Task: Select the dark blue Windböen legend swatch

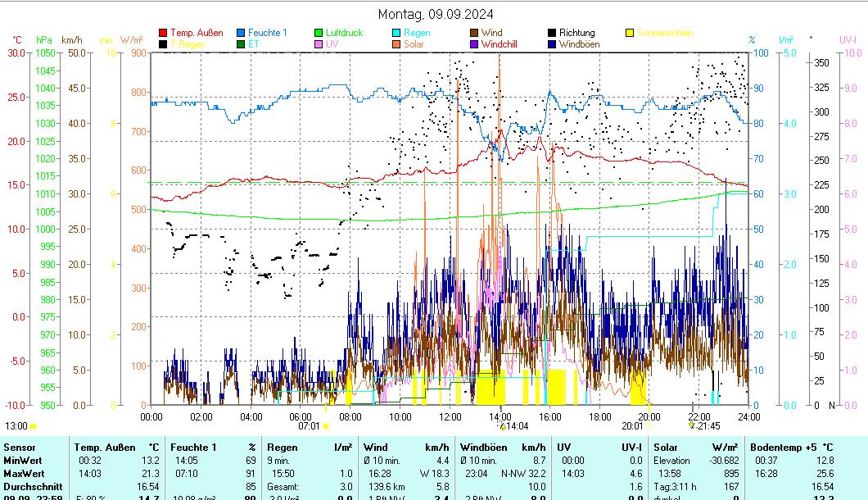Action: pos(553,44)
